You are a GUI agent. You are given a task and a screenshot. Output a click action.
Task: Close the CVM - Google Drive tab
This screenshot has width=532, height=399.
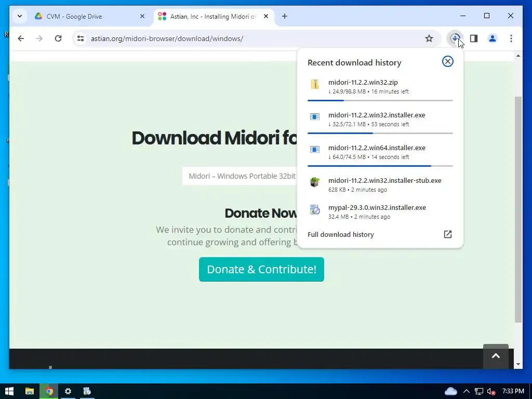point(142,16)
